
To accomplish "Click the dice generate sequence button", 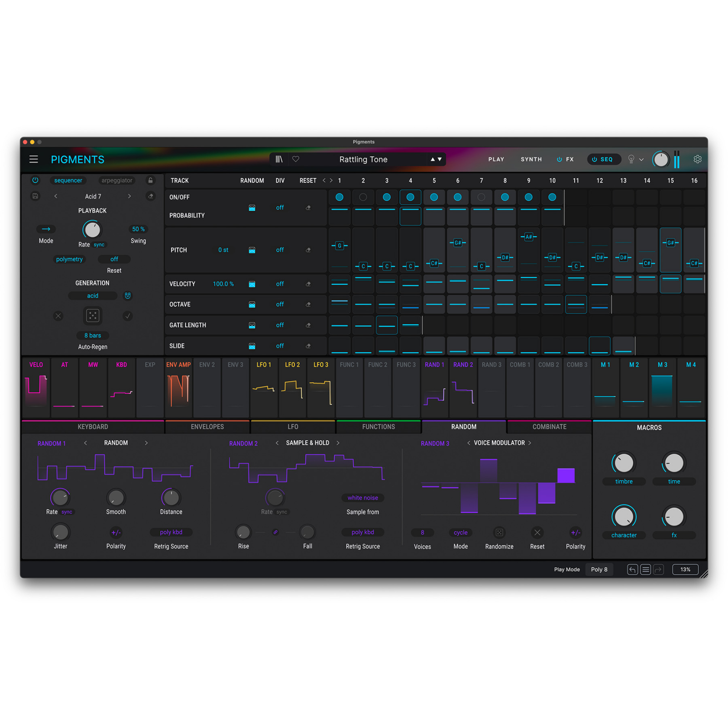I will point(93,315).
